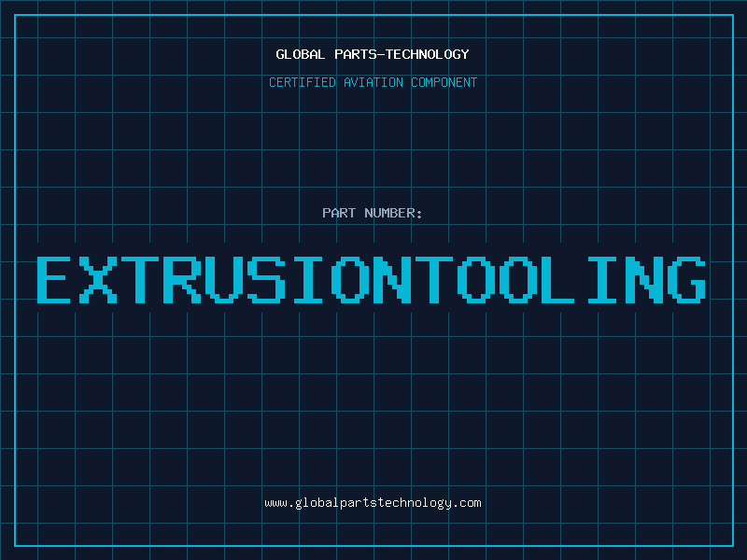747x560 pixels.
Task: Click the second letter T in EXTRUSIONTOOLING
Action: pos(433,280)
